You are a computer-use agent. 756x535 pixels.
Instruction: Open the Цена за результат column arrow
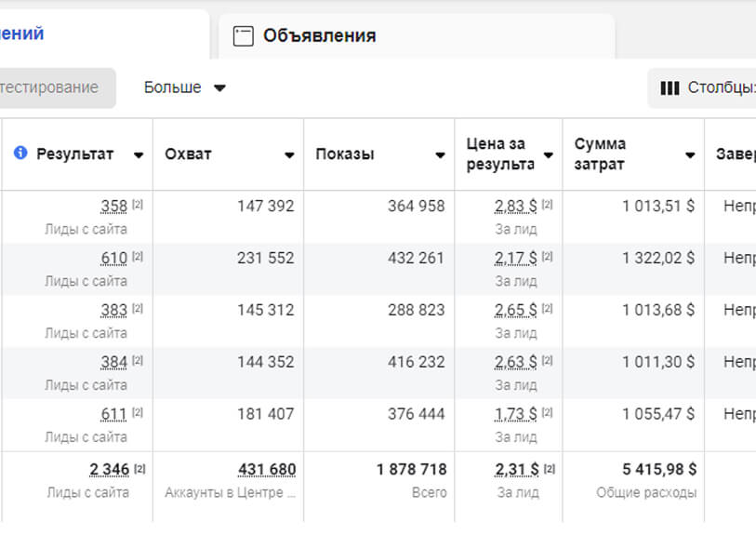point(548,155)
